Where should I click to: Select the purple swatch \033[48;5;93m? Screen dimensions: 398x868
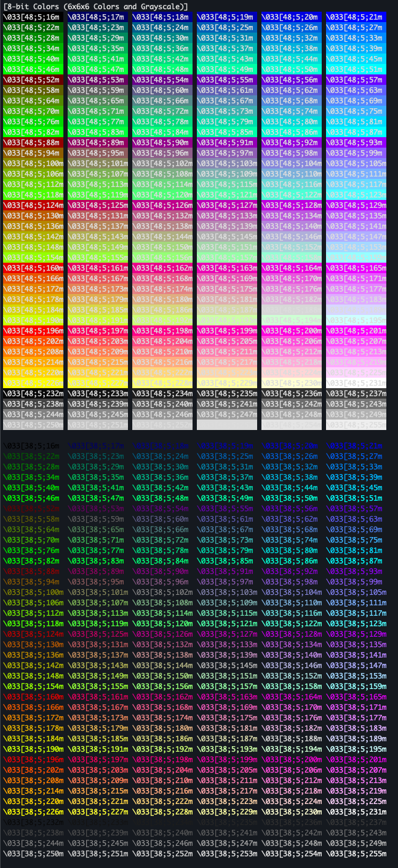[x=356, y=143]
